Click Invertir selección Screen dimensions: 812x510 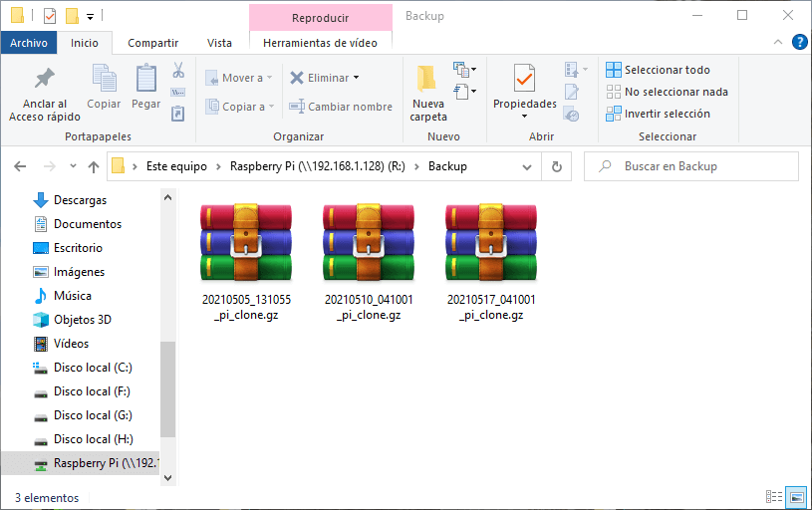[659, 114]
